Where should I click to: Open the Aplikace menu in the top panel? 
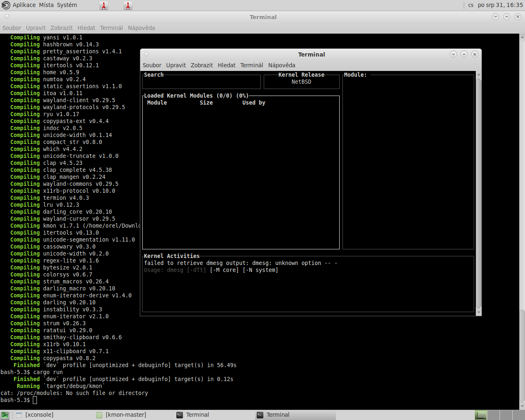24,5
